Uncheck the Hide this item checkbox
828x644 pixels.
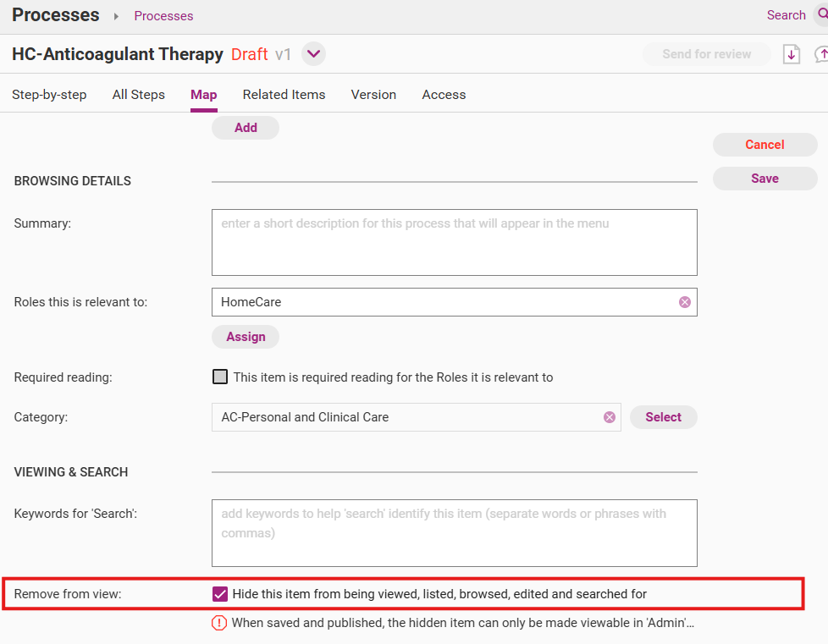click(220, 594)
